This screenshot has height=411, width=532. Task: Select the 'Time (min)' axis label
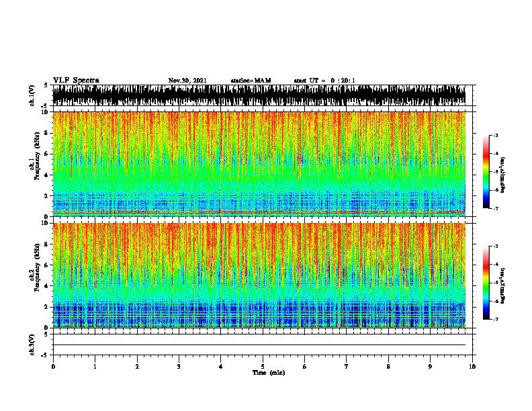[269, 373]
